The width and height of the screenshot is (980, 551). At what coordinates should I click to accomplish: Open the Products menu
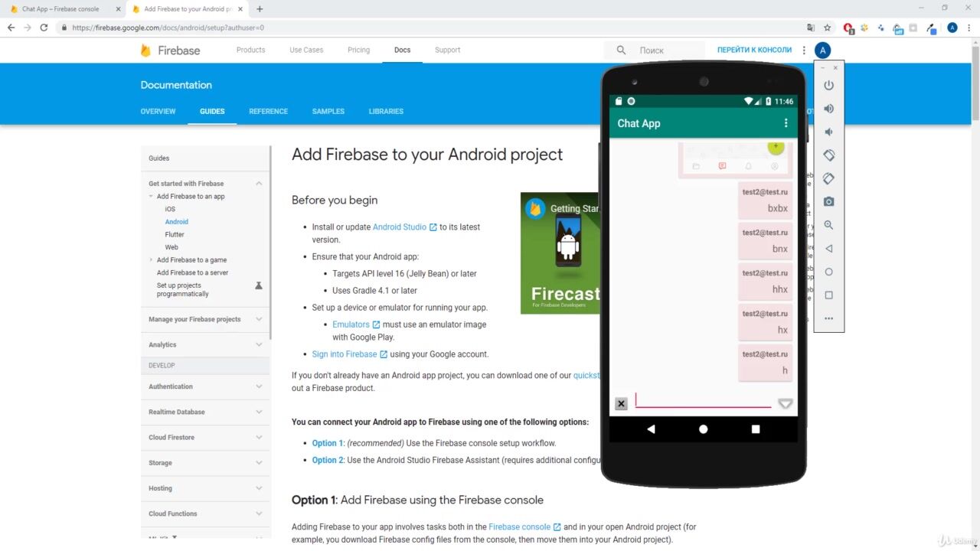point(250,50)
